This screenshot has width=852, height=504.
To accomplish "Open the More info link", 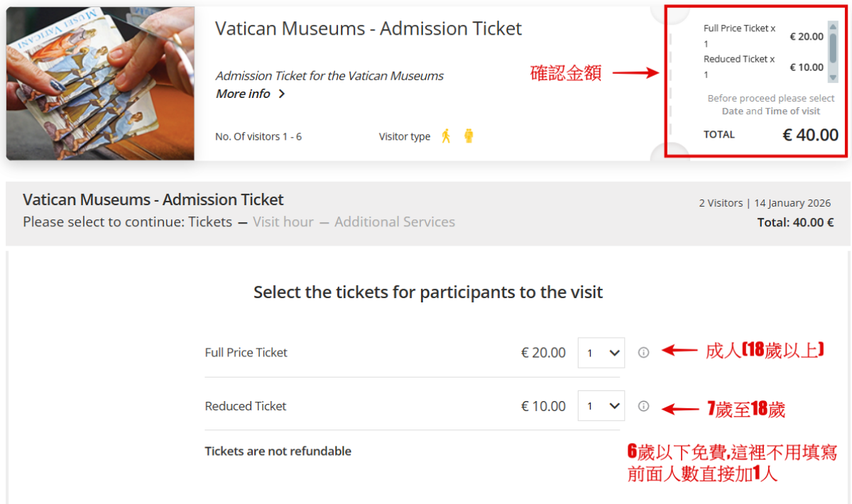I will [x=243, y=94].
